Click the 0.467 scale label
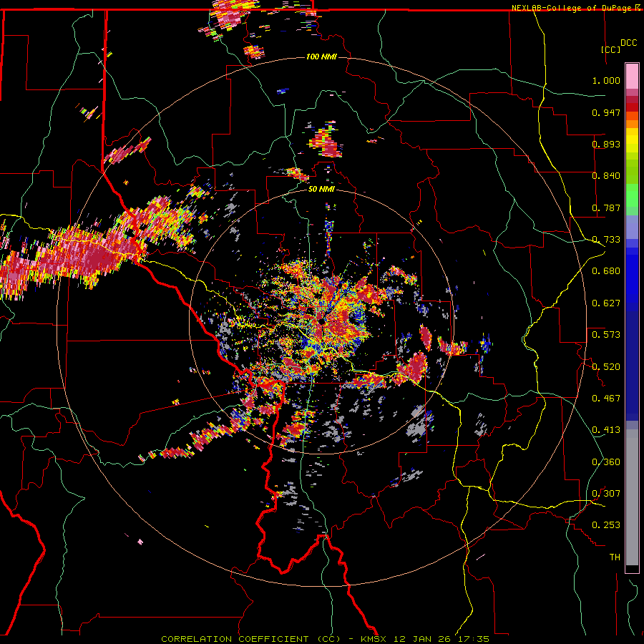The height and width of the screenshot is (644, 644). tap(606, 399)
